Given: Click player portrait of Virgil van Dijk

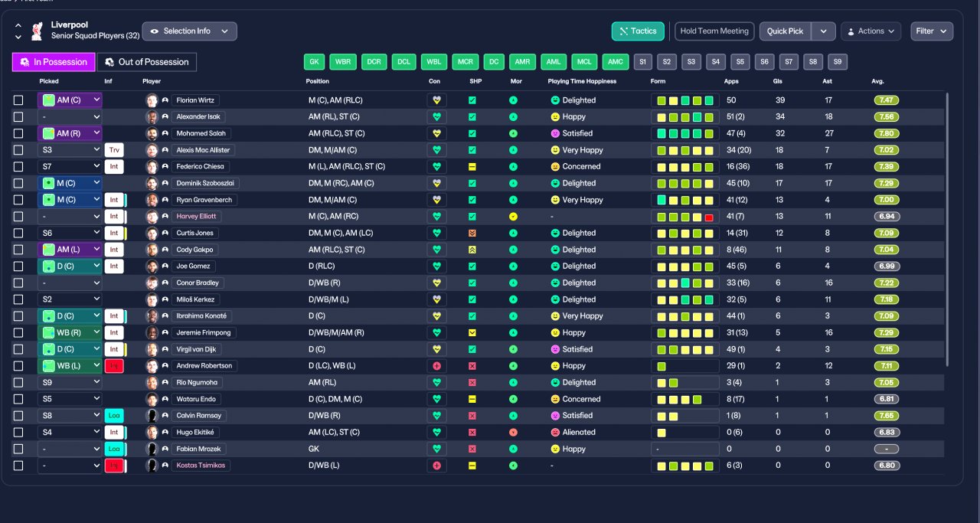Looking at the screenshot, I should tap(152, 349).
